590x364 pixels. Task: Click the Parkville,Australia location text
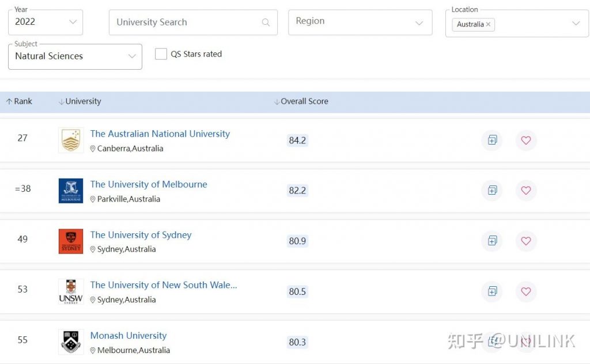click(x=128, y=199)
